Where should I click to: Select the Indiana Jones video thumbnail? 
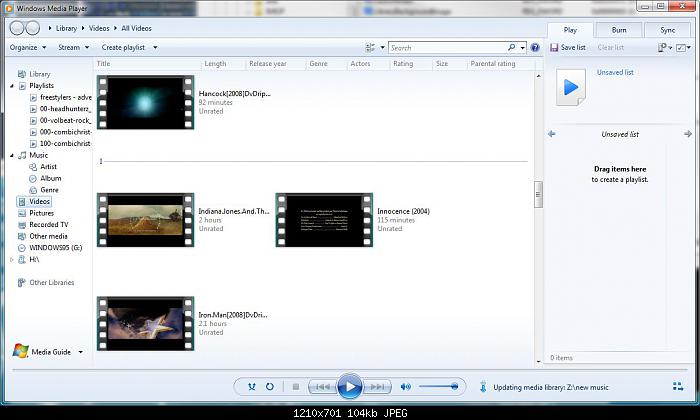pos(146,220)
